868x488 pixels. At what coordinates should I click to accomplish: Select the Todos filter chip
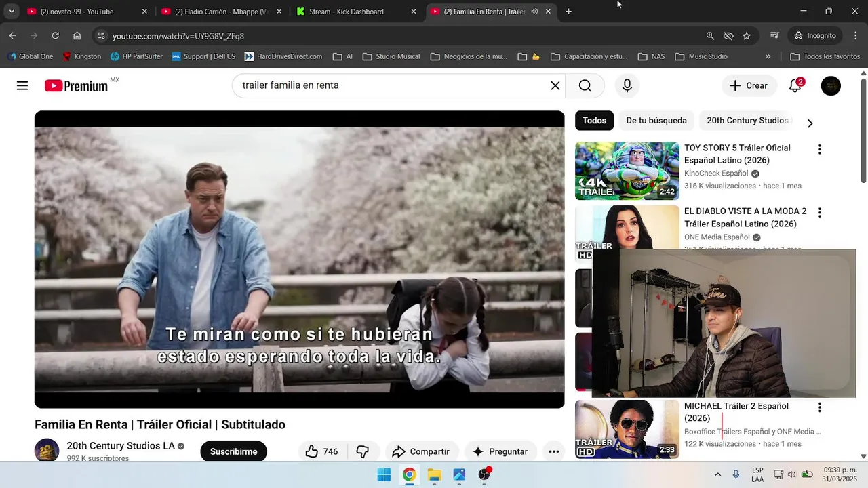594,121
